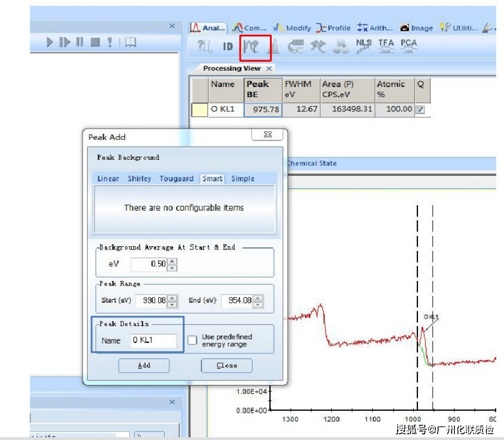The width and height of the screenshot is (504, 440).
Task: Click the 100.00 atomic percent cell
Action: pyautogui.click(x=395, y=110)
